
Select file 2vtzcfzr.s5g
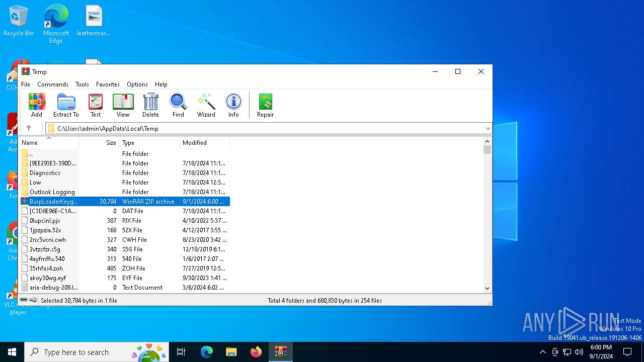125,249
